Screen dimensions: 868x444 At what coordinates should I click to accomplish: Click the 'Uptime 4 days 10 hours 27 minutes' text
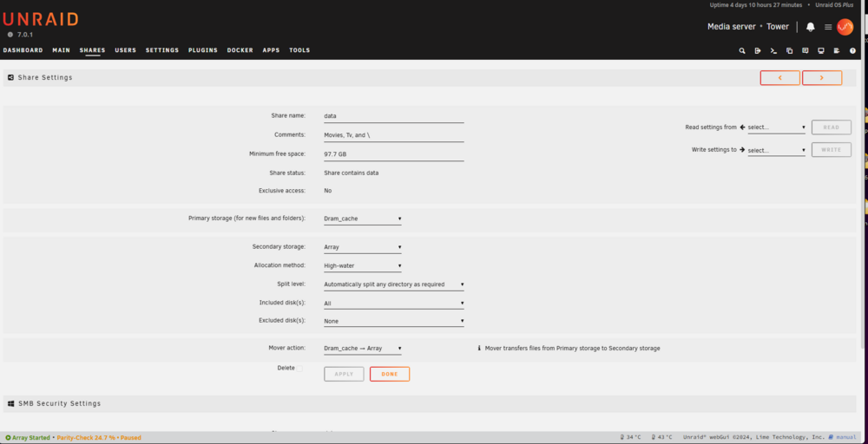(756, 5)
